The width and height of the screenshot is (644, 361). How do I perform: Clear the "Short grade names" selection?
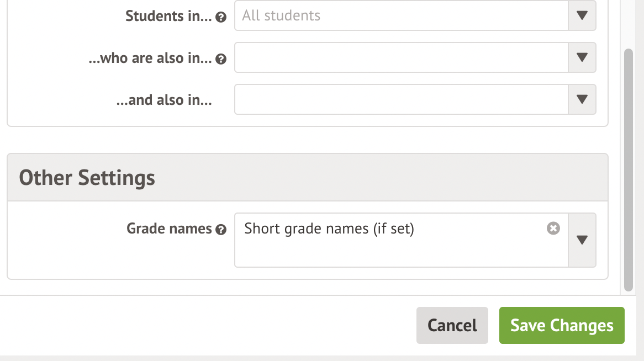(553, 228)
